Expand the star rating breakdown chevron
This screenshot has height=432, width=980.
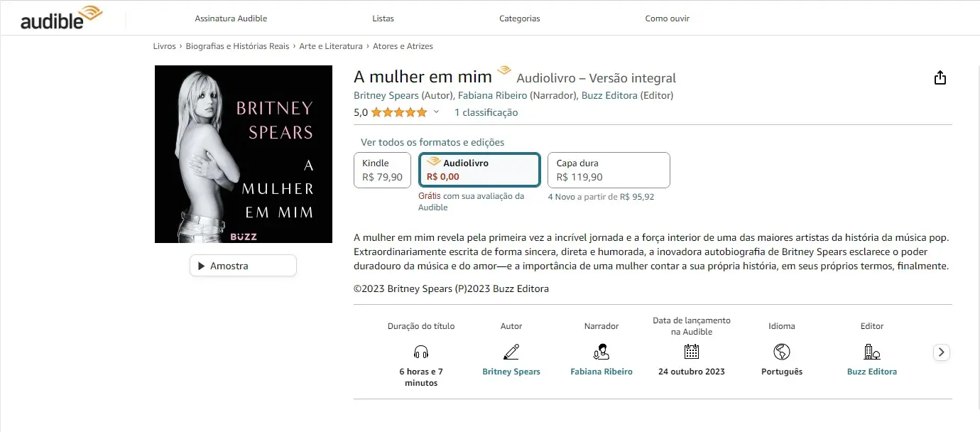437,112
